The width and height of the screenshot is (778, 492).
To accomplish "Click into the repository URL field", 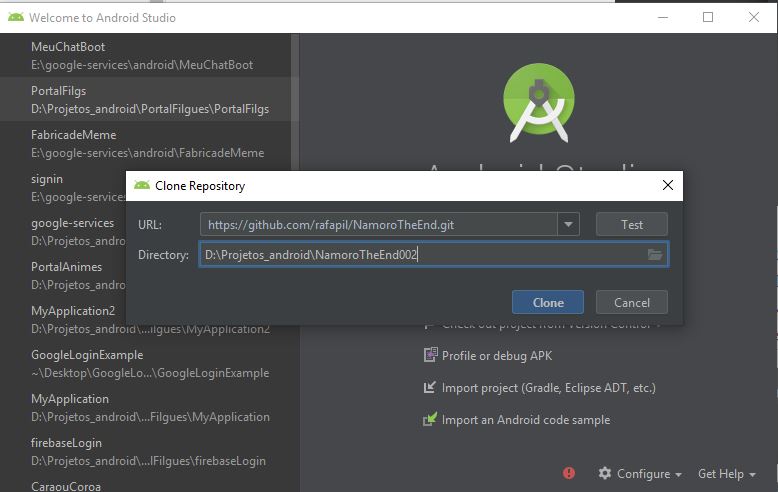I will click(x=379, y=224).
